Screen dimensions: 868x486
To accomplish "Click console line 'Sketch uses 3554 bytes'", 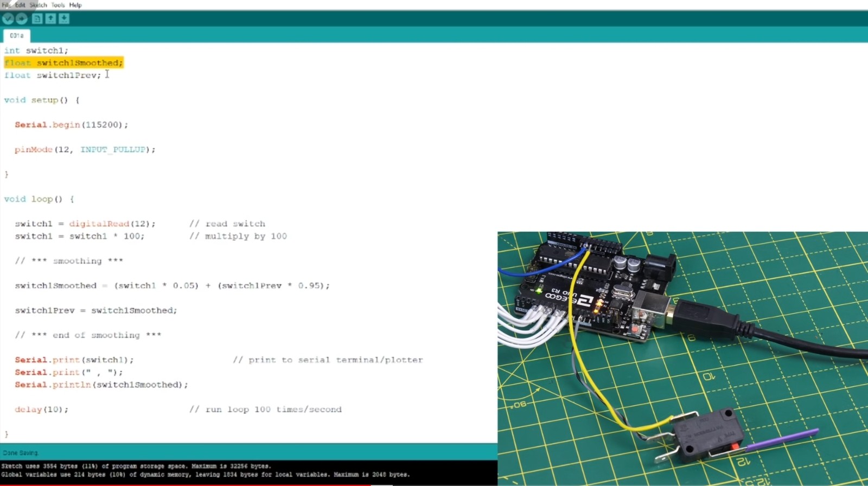I will (x=136, y=466).
